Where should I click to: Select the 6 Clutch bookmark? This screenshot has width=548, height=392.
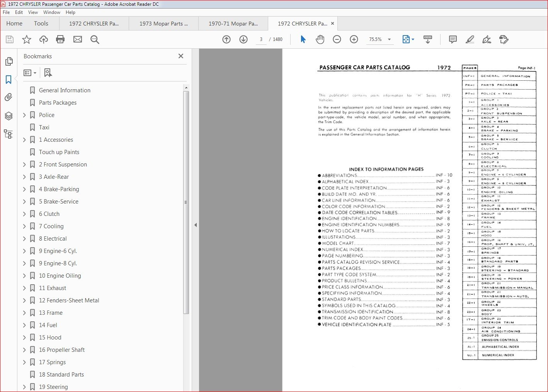coord(49,214)
